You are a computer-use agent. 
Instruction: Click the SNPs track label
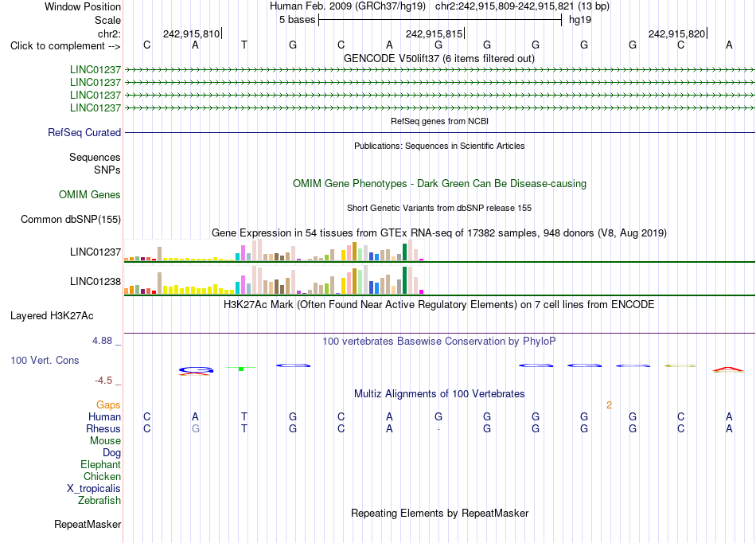(107, 170)
